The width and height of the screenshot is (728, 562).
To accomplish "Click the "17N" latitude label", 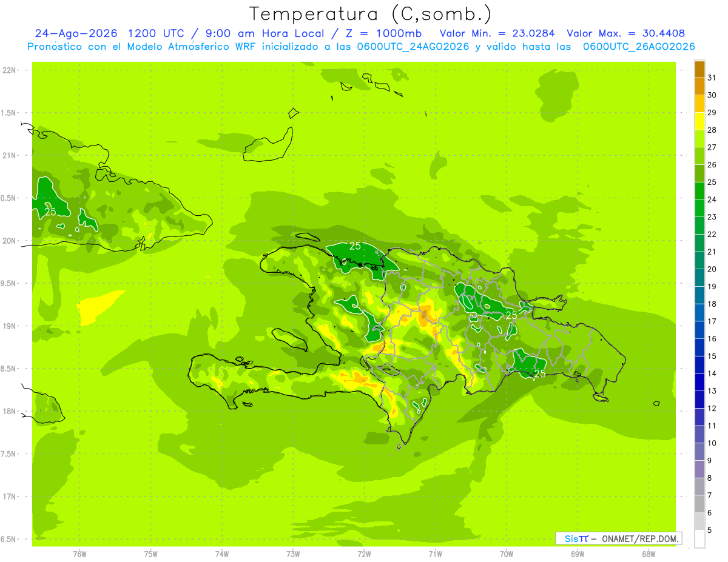I will 10,497.
